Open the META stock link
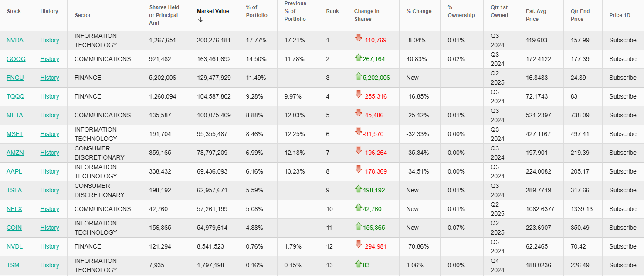This screenshot has width=644, height=276. (x=15, y=115)
